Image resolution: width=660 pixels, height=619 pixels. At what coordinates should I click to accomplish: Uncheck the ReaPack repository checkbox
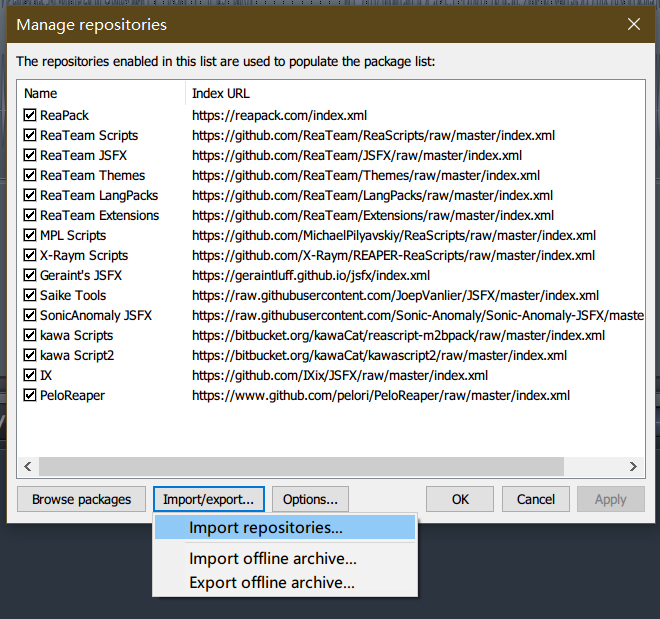tap(30, 116)
